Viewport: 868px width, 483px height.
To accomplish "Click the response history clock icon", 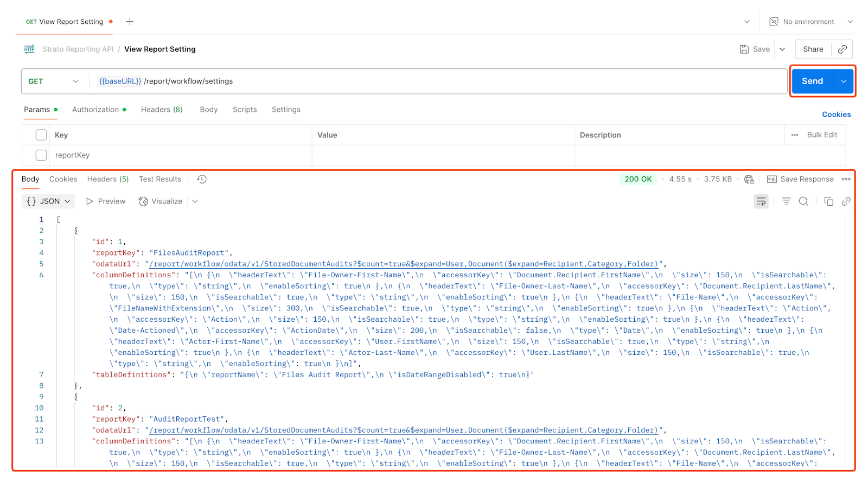I will [202, 179].
